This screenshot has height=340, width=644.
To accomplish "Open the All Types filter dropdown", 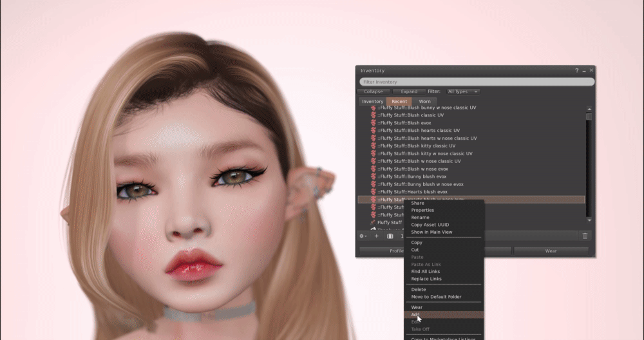I will tap(463, 91).
